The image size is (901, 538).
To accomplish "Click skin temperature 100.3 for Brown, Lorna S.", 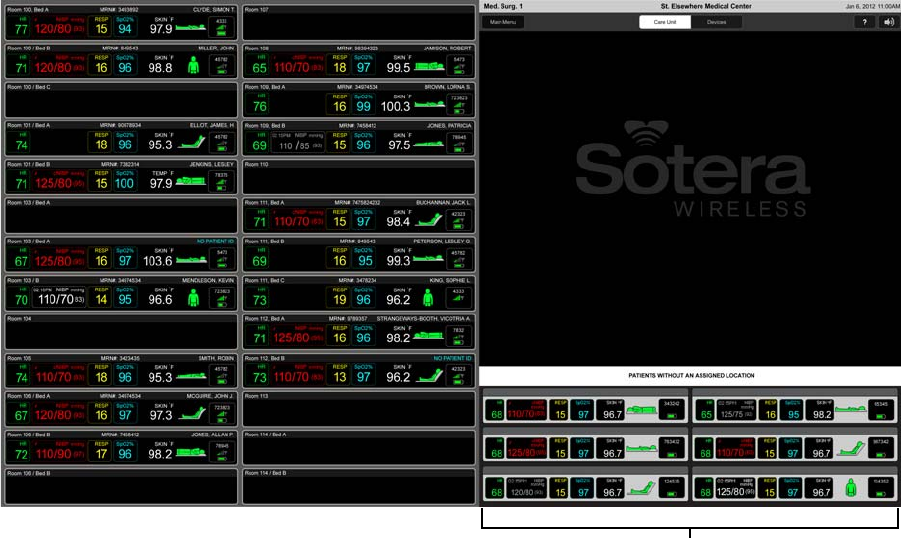I will pyautogui.click(x=395, y=106).
